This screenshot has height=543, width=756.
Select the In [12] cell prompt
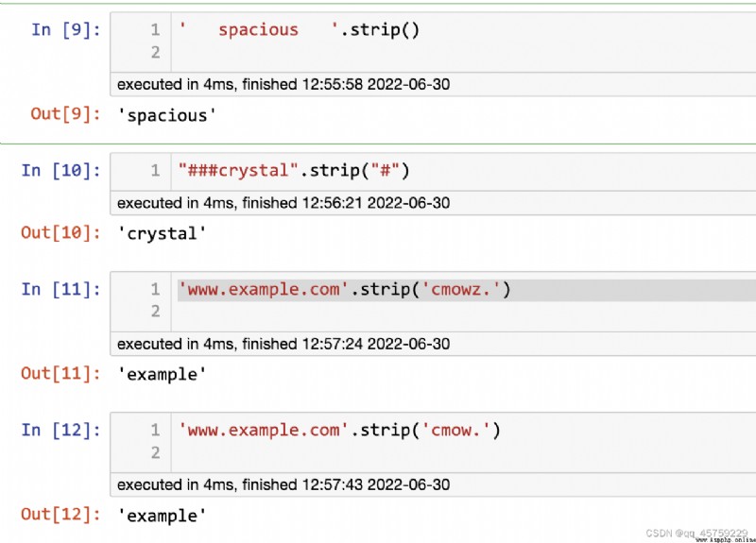[x=60, y=431]
